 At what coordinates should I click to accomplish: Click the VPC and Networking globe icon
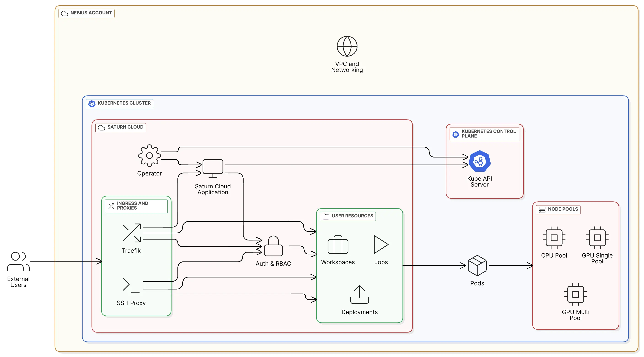point(347,46)
